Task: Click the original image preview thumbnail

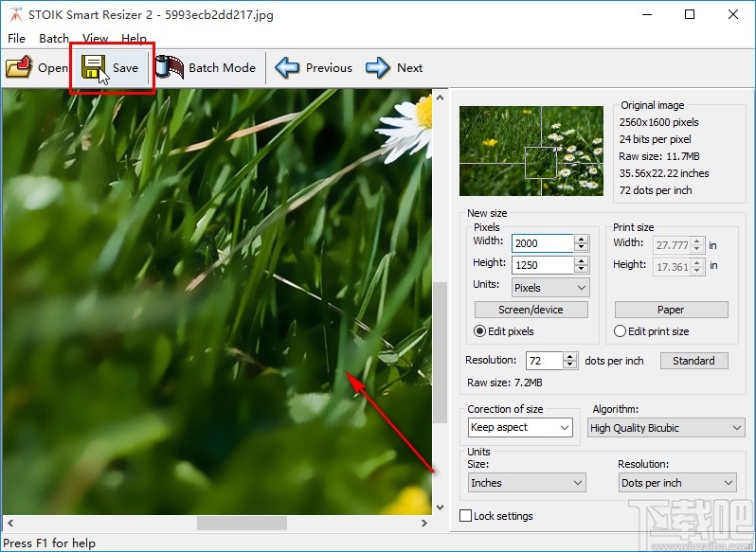Action: pyautogui.click(x=531, y=151)
